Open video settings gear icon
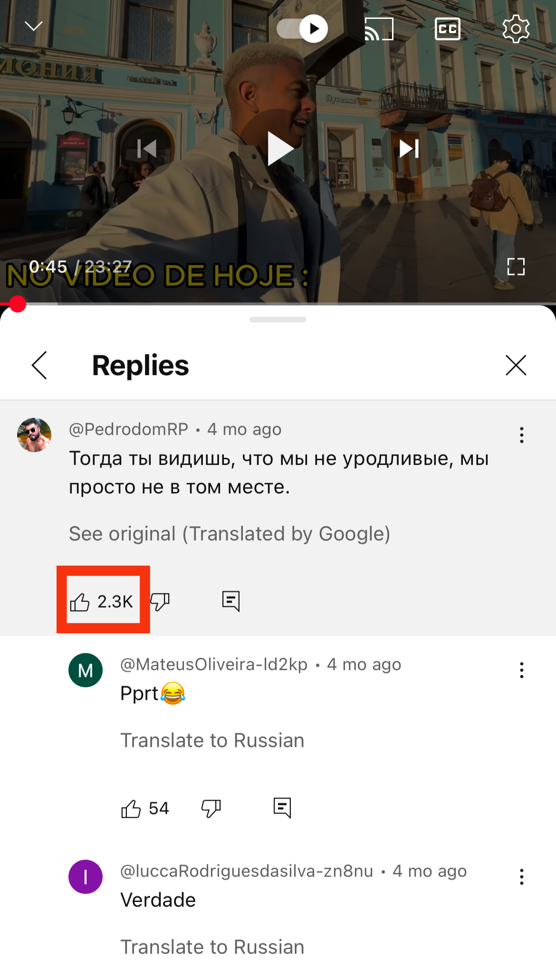Viewport: 556px width, 980px height. [x=516, y=29]
